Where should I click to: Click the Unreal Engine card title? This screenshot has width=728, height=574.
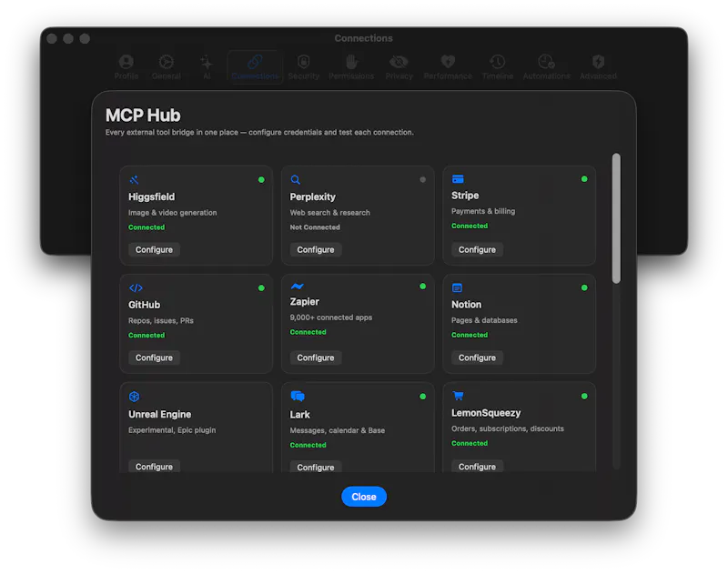[x=160, y=415]
